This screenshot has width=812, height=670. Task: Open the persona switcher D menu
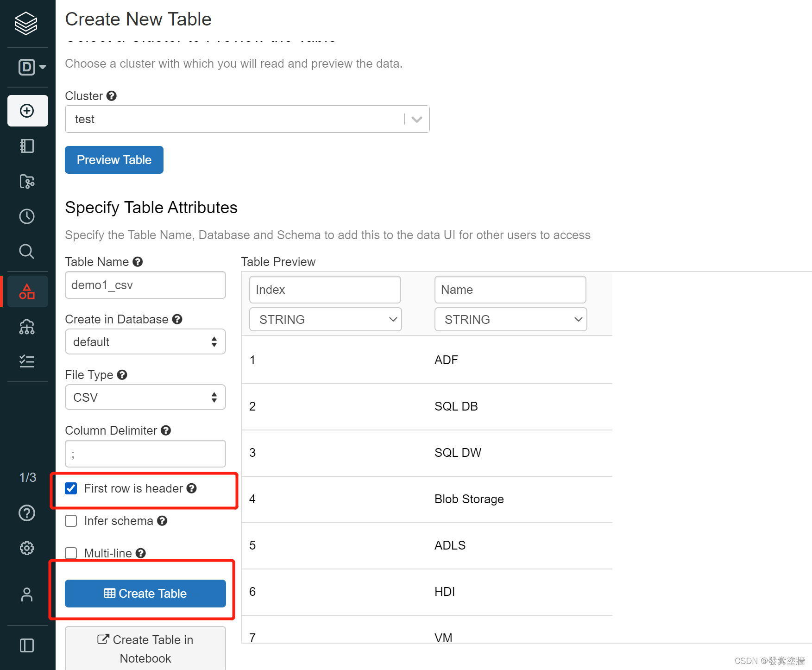(x=31, y=67)
